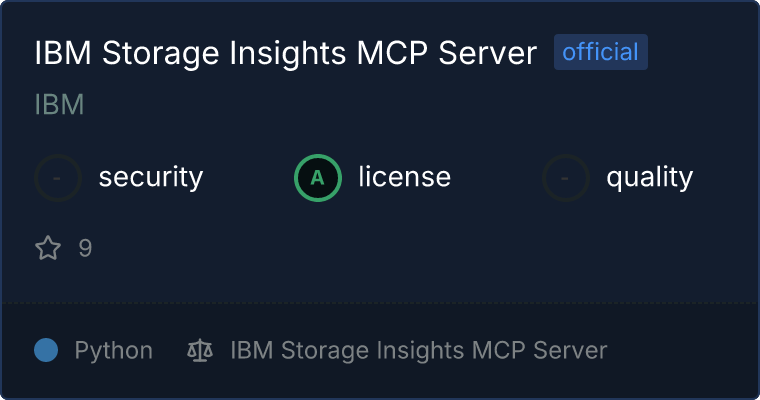Click the empty space right of IBM author
Image resolution: width=760 pixels, height=400 pixels.
[x=400, y=105]
